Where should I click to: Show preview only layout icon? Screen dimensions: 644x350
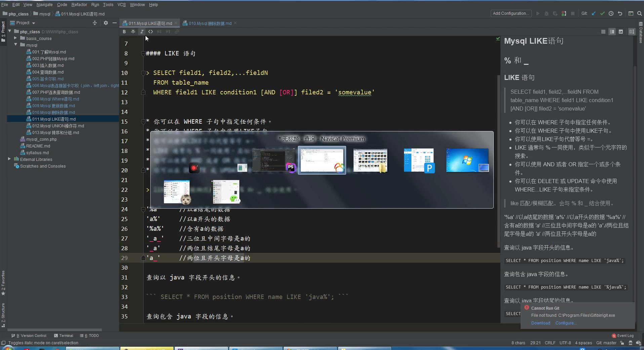(621, 32)
